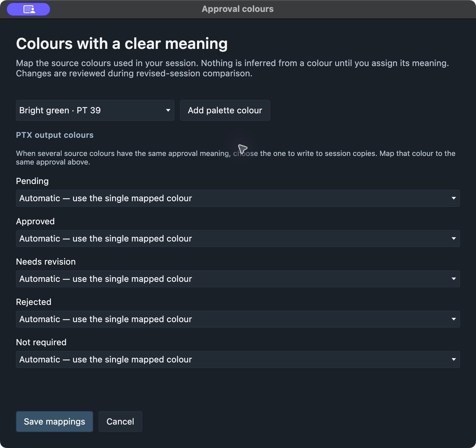
Task: Click the screen-sharing indicator pill in title bar
Action: [x=28, y=9]
